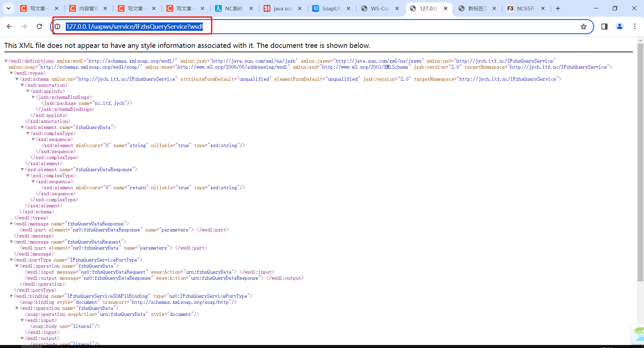
Task: Collapse the xsd:annotation node
Action: click(x=22, y=85)
